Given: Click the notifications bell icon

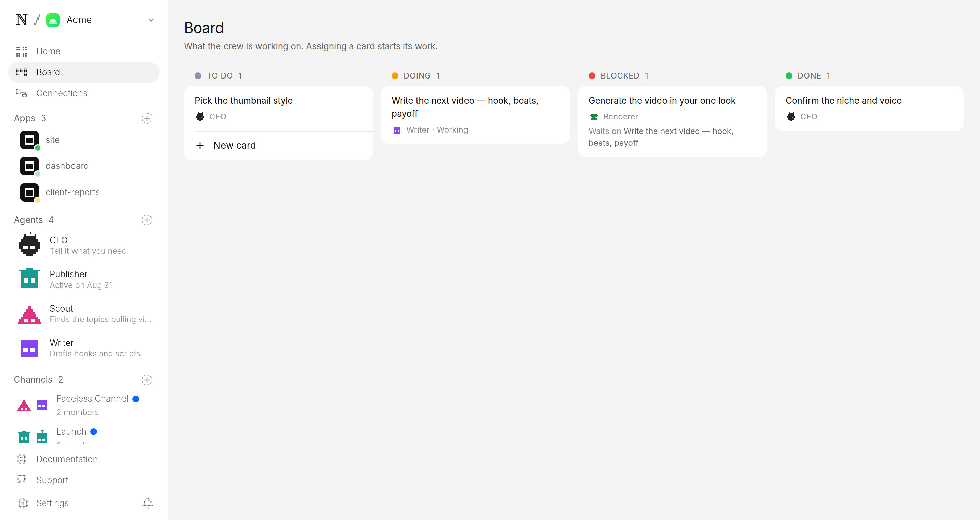Looking at the screenshot, I should coord(148,503).
